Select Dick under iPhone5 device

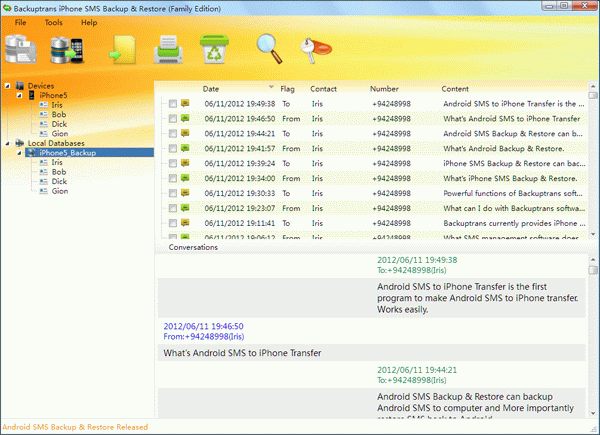(59, 124)
